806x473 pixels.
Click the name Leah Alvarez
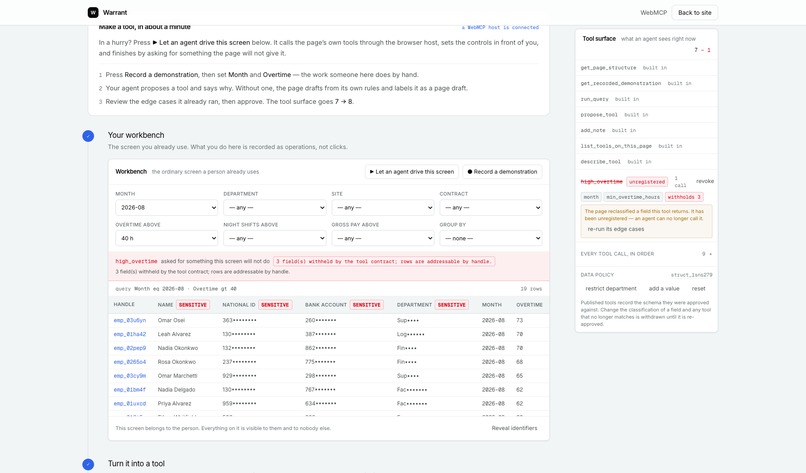[174, 334]
